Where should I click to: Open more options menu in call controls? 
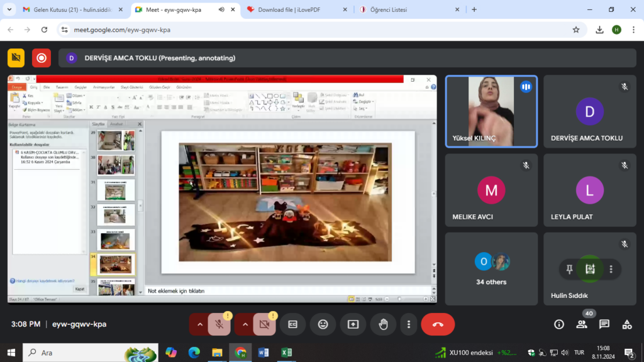coord(409,324)
